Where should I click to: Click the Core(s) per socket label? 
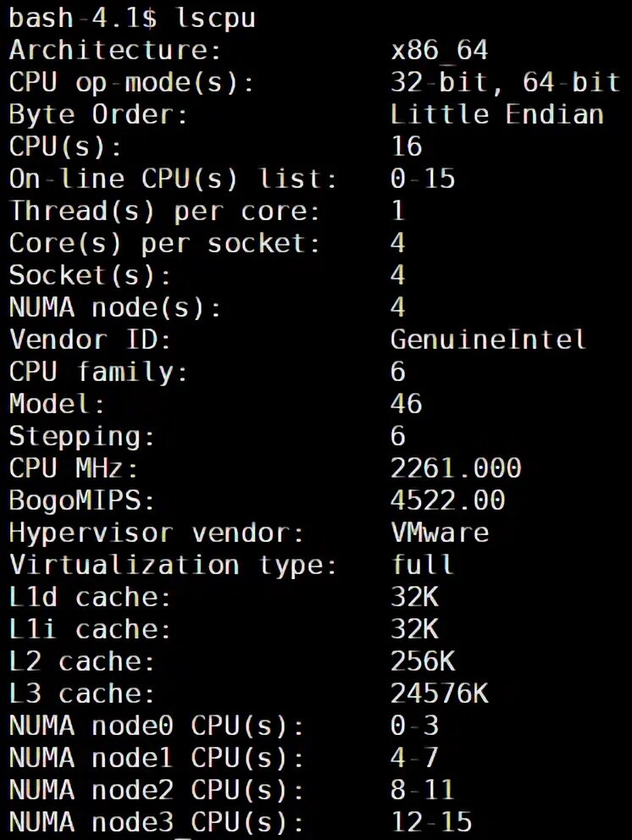(165, 243)
